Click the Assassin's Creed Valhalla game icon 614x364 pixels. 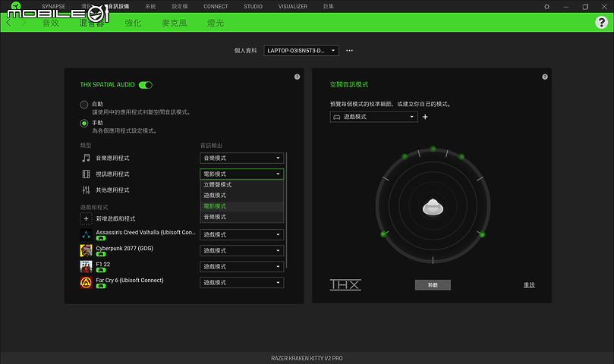[87, 234]
